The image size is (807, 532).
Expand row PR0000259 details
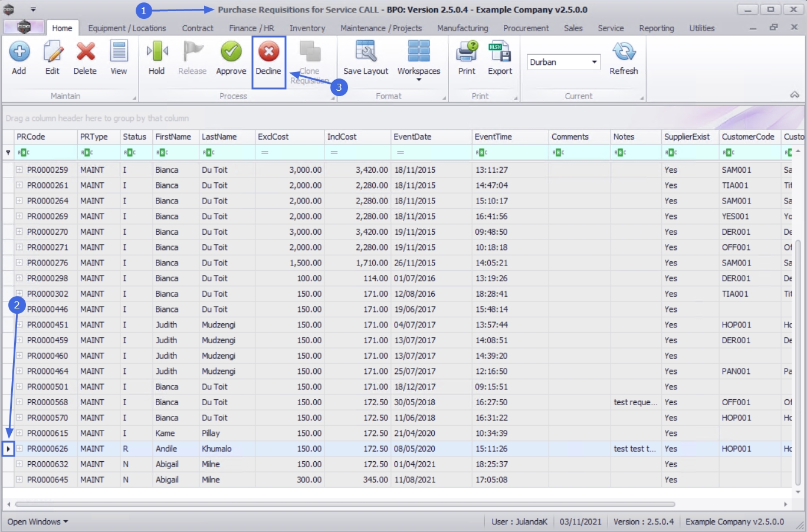click(x=19, y=169)
